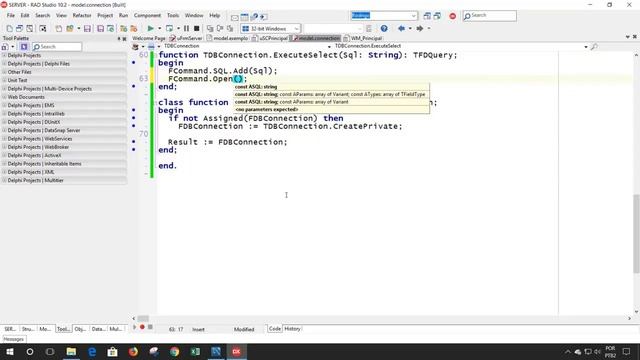The height and width of the screenshot is (360, 640).
Task: Click the Stop Macro square in status bar
Action: point(150,327)
